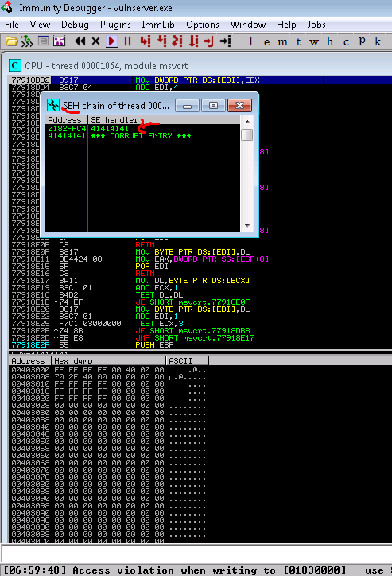Click the Restart program rewind icon
The image size is (392, 576).
(80, 41)
